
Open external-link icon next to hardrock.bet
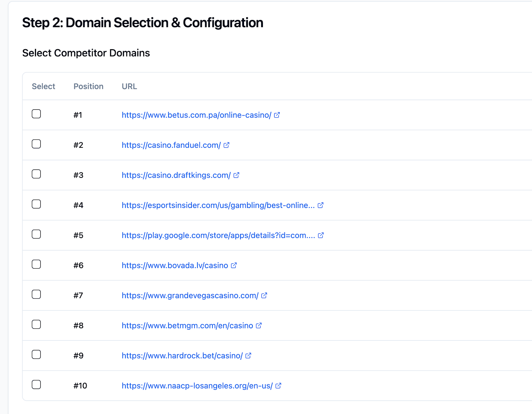click(x=248, y=356)
